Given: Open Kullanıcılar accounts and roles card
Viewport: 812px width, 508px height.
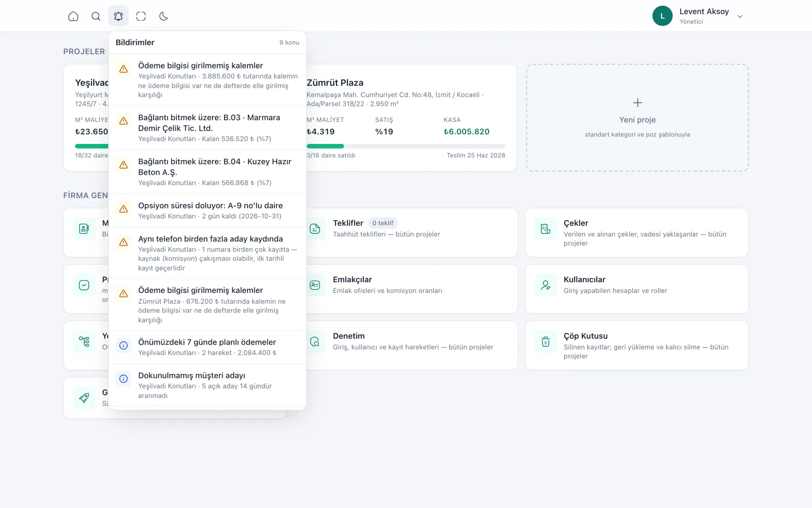Looking at the screenshot, I should [636, 289].
